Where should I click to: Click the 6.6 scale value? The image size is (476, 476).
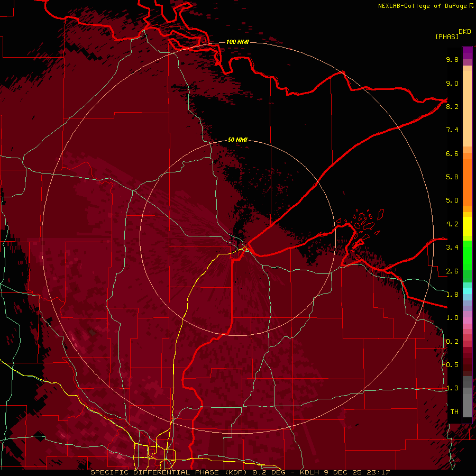point(452,154)
